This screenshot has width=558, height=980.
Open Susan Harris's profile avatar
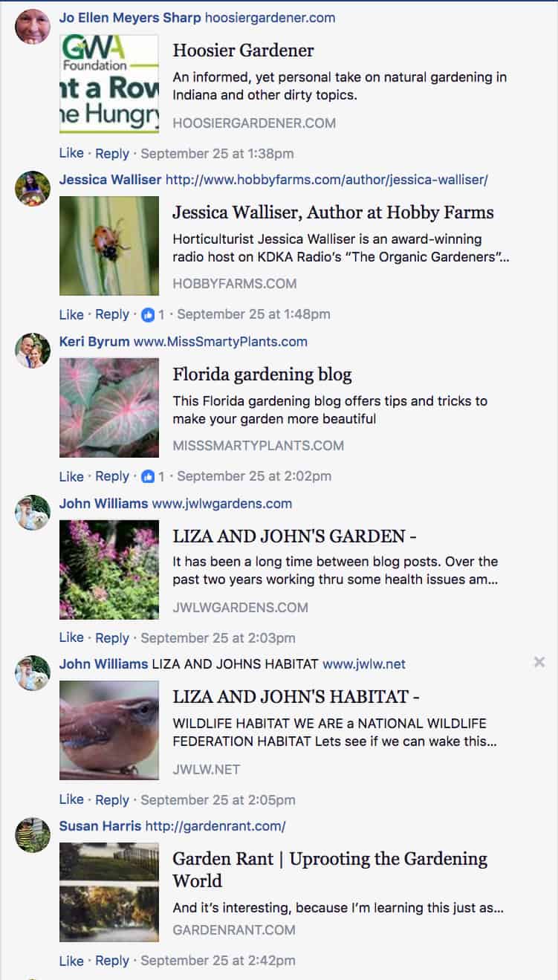coord(33,835)
